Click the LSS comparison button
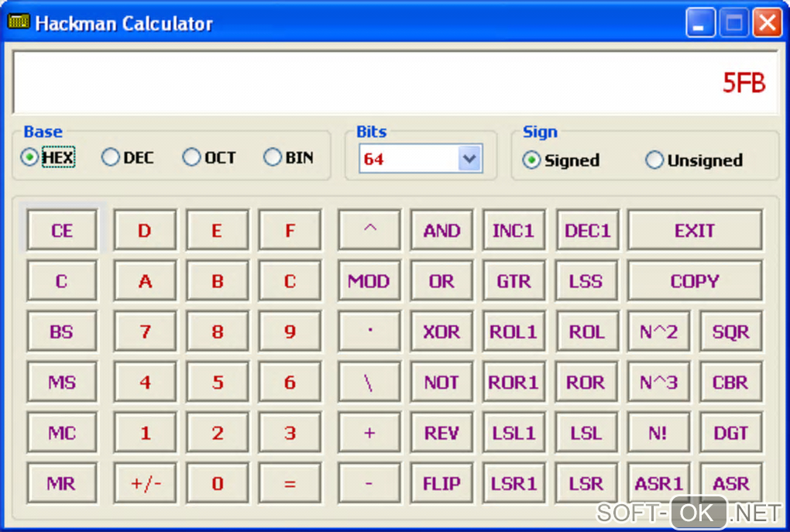This screenshot has width=790, height=532. tap(586, 280)
